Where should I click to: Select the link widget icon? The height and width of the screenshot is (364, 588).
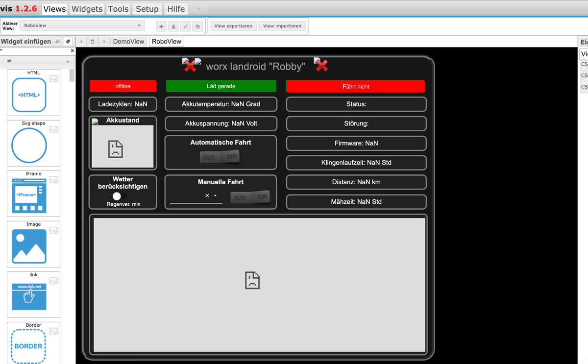tap(29, 297)
